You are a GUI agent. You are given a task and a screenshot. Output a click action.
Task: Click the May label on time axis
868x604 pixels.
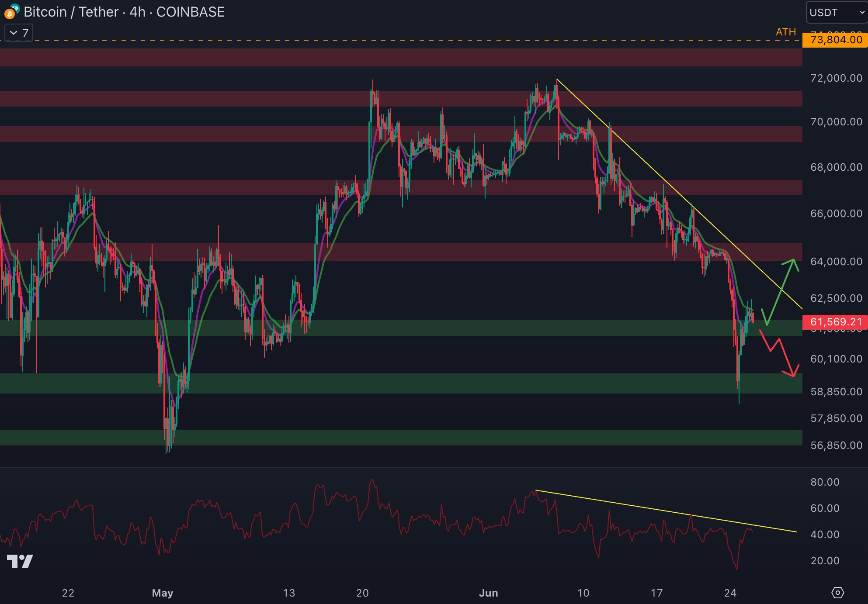tap(163, 593)
